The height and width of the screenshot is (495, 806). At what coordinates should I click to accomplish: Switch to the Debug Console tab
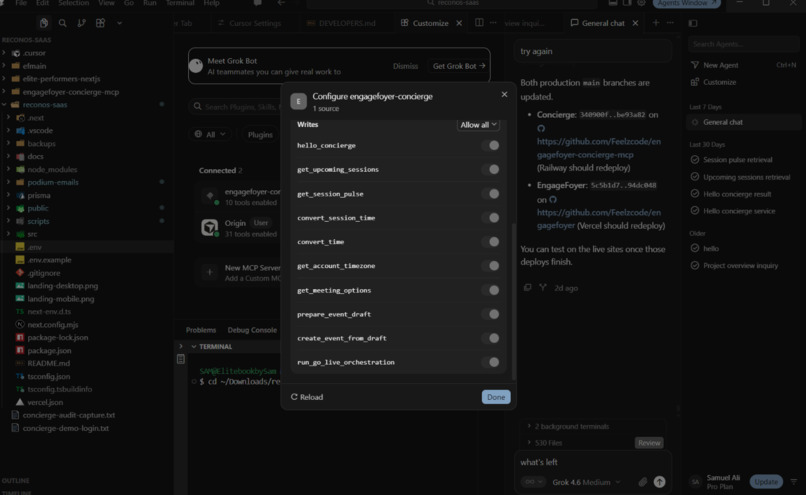pyautogui.click(x=252, y=330)
